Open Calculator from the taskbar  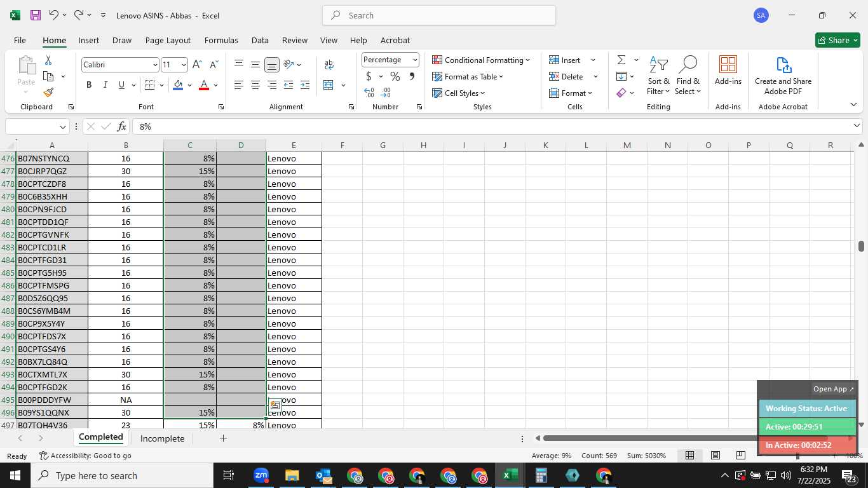point(541,475)
